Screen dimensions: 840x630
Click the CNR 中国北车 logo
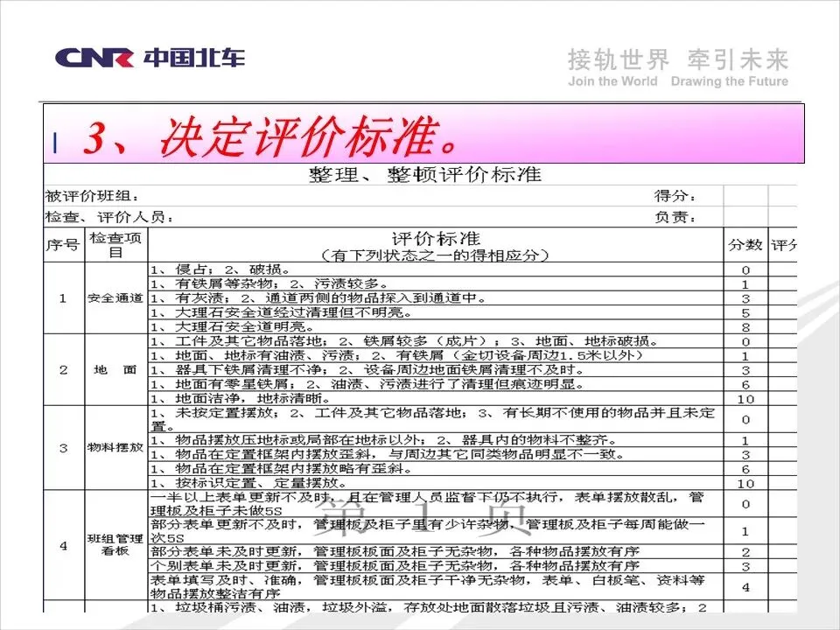(150, 58)
